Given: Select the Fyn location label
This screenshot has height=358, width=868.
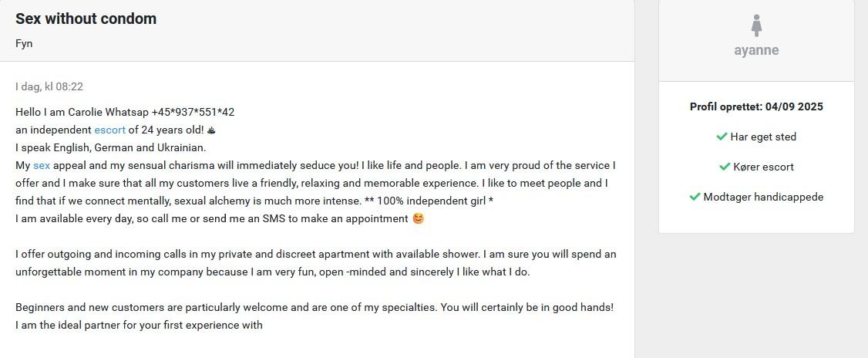Looking at the screenshot, I should click(24, 43).
